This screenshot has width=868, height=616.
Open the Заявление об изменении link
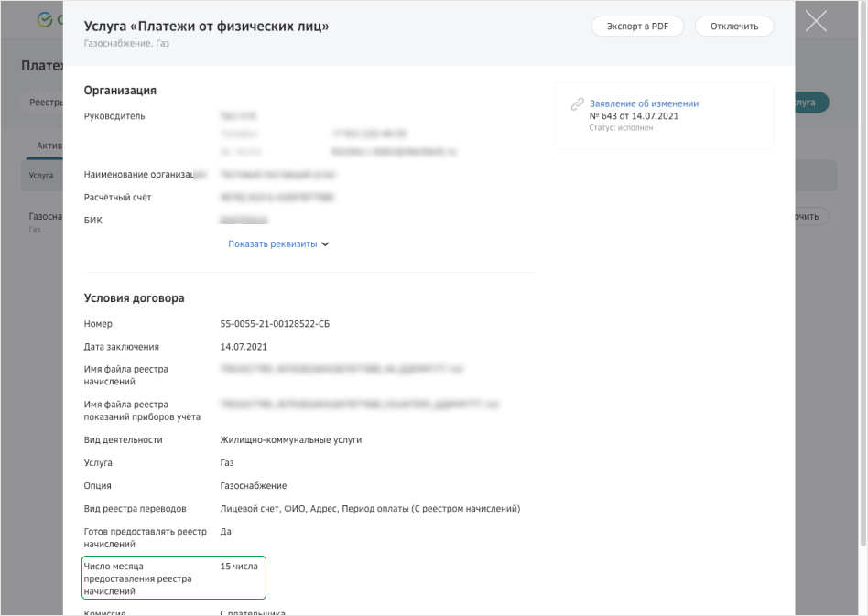[644, 103]
